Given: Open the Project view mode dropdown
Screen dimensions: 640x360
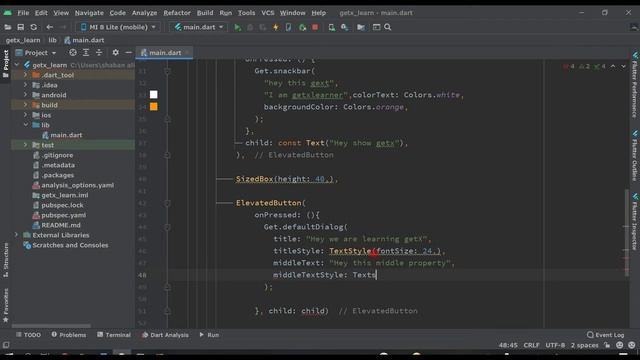Looking at the screenshot, I should click(x=36, y=53).
